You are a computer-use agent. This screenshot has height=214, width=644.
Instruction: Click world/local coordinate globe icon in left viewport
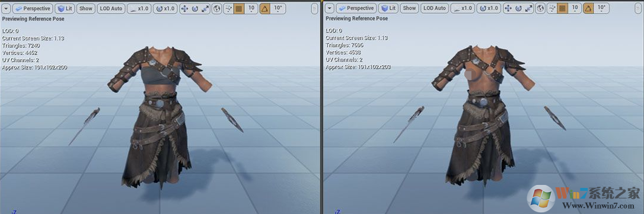pyautogui.click(x=216, y=8)
